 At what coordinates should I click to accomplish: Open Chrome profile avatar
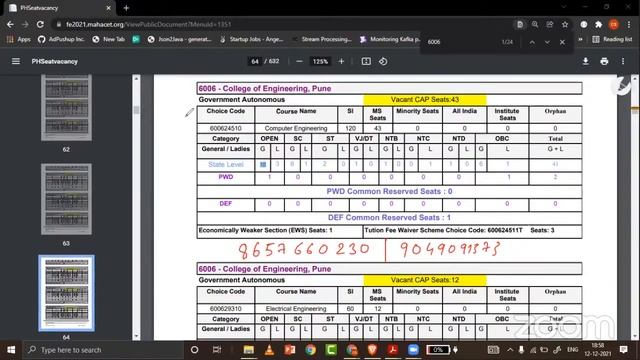click(613, 24)
